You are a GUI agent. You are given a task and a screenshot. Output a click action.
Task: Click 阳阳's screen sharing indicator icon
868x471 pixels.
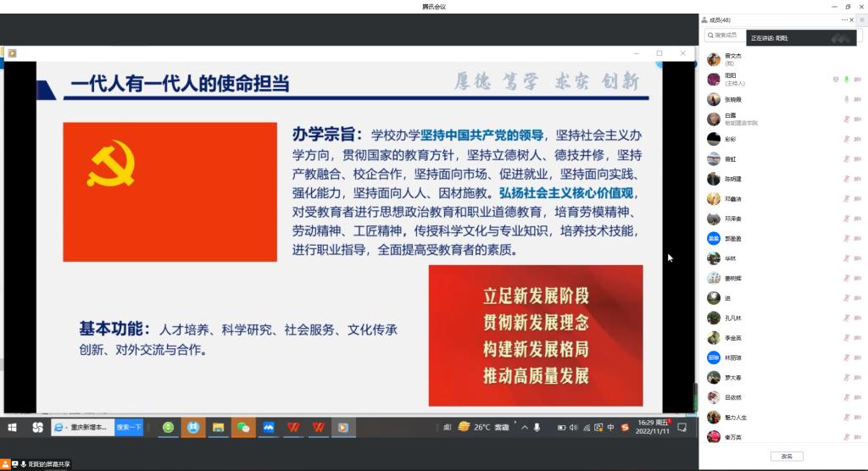pos(835,79)
